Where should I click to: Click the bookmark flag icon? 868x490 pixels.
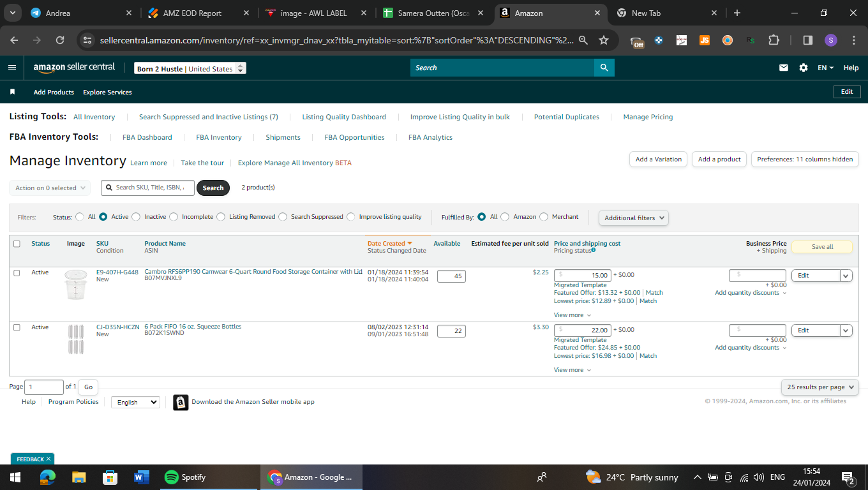pos(12,92)
